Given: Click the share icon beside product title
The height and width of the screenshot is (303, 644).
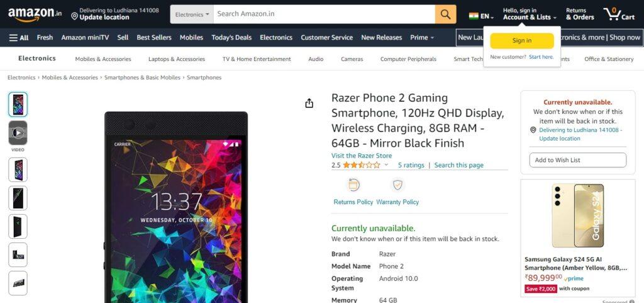Looking at the screenshot, I should [x=309, y=103].
